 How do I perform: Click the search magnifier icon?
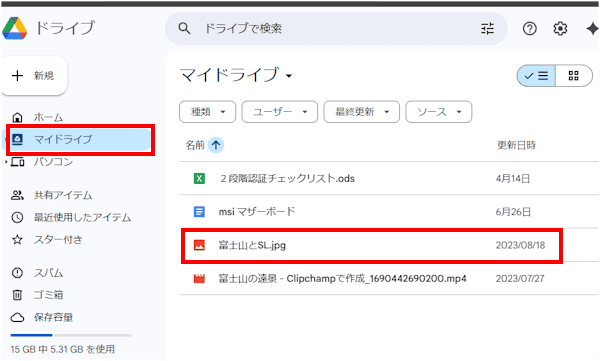point(184,28)
